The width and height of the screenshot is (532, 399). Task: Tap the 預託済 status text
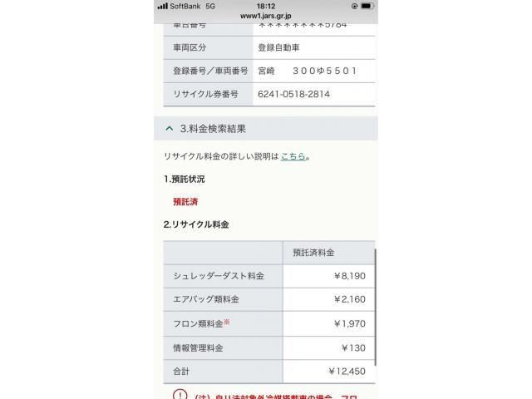click(185, 202)
